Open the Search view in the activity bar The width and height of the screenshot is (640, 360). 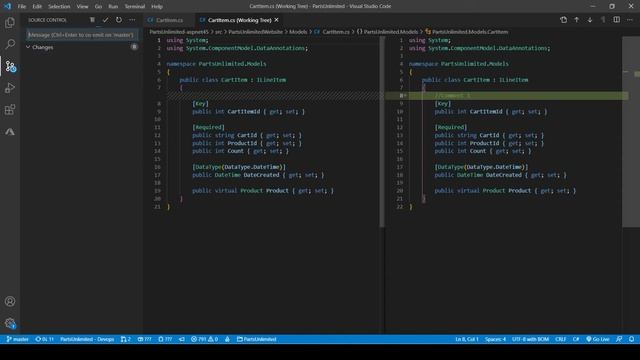pyautogui.click(x=10, y=44)
